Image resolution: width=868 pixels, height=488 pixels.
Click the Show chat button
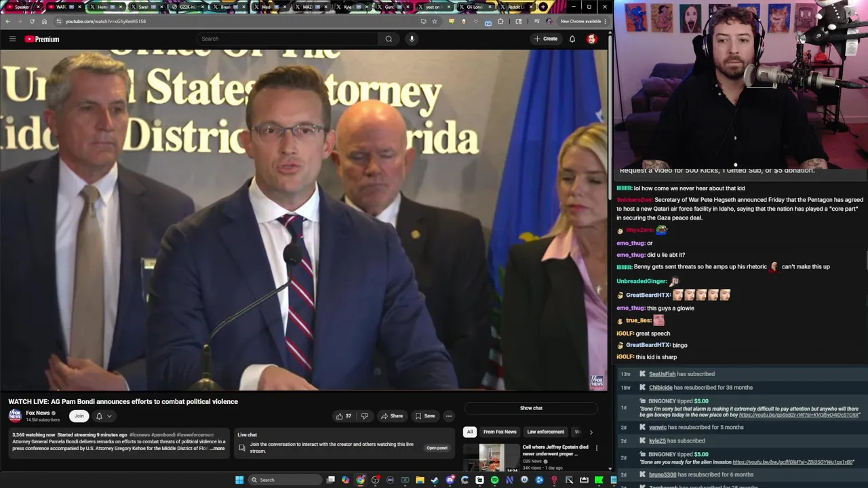point(531,408)
